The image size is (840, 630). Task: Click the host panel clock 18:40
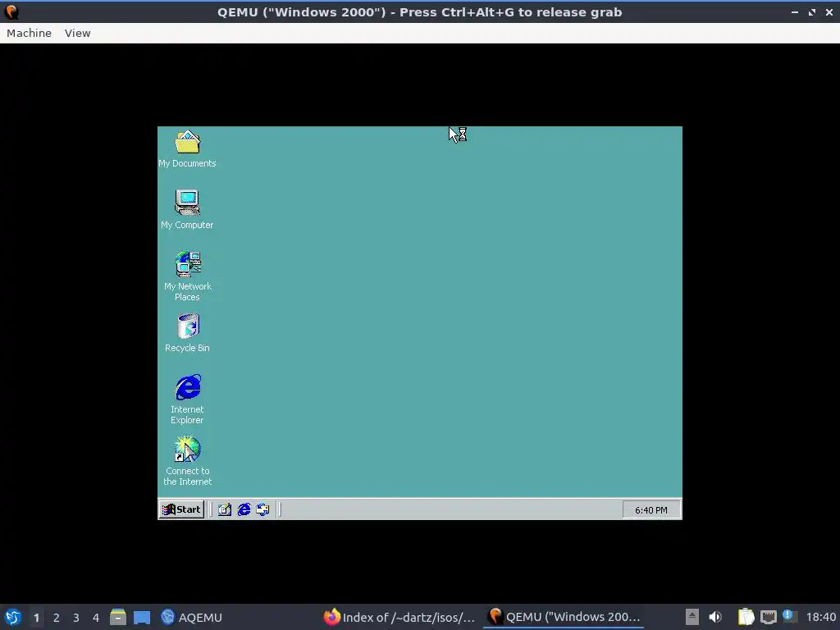click(820, 618)
